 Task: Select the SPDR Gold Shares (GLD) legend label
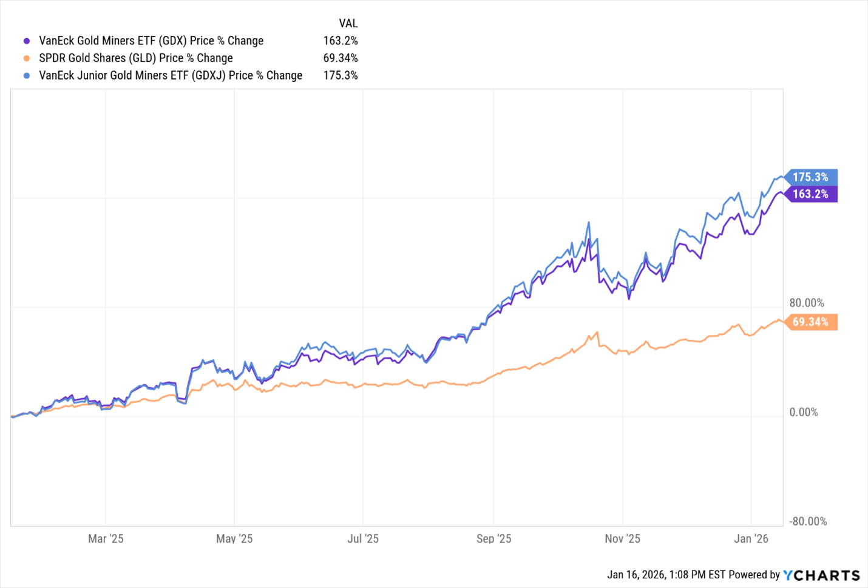136,58
